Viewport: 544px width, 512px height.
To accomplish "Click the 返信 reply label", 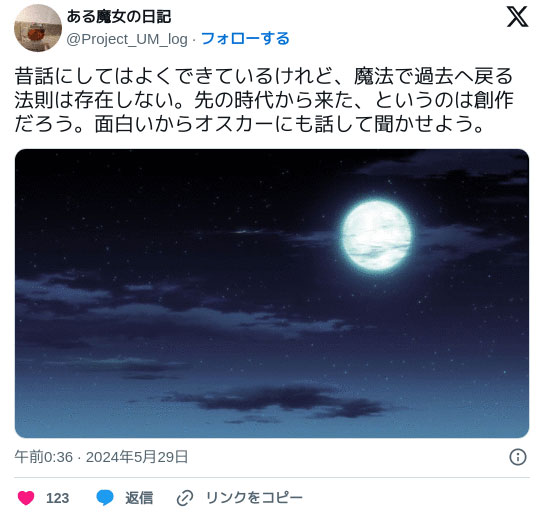I will (x=139, y=498).
